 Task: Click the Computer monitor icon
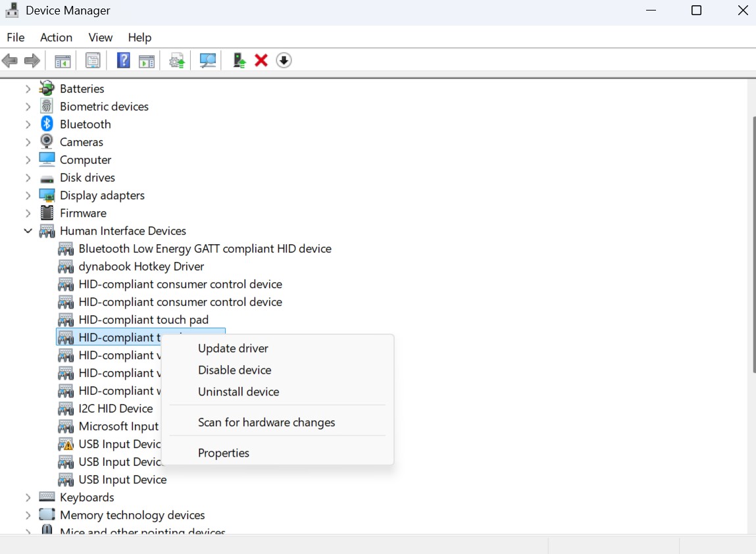click(x=47, y=159)
